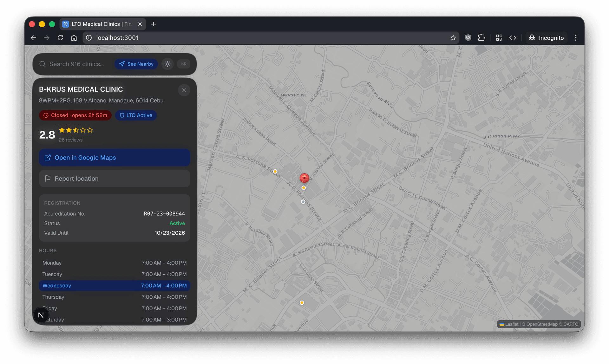This screenshot has width=609, height=364.
Task: Click the yellow marker above the A.S. Fortuna Street label
Action: coord(275,172)
